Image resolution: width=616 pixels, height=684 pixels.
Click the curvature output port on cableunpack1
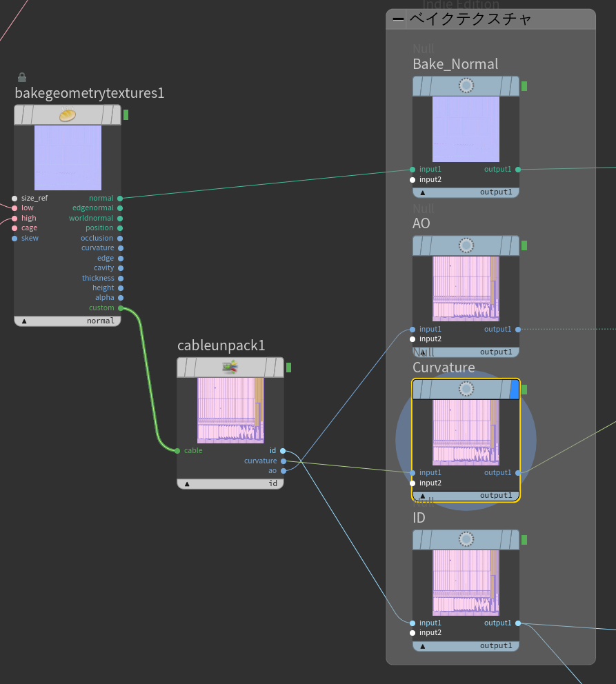click(x=284, y=461)
